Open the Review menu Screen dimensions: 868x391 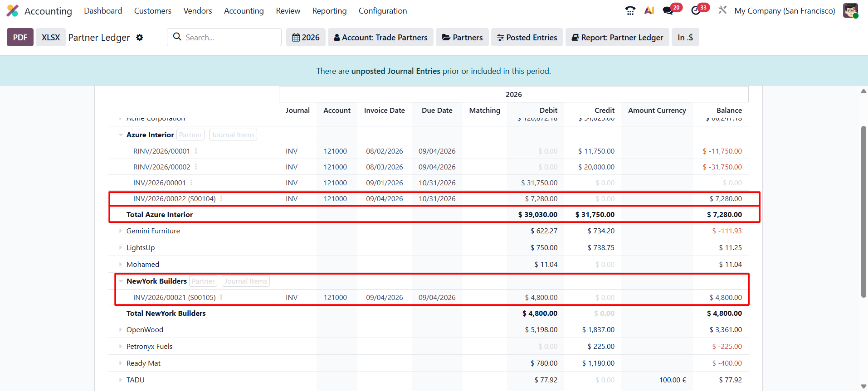tap(288, 10)
